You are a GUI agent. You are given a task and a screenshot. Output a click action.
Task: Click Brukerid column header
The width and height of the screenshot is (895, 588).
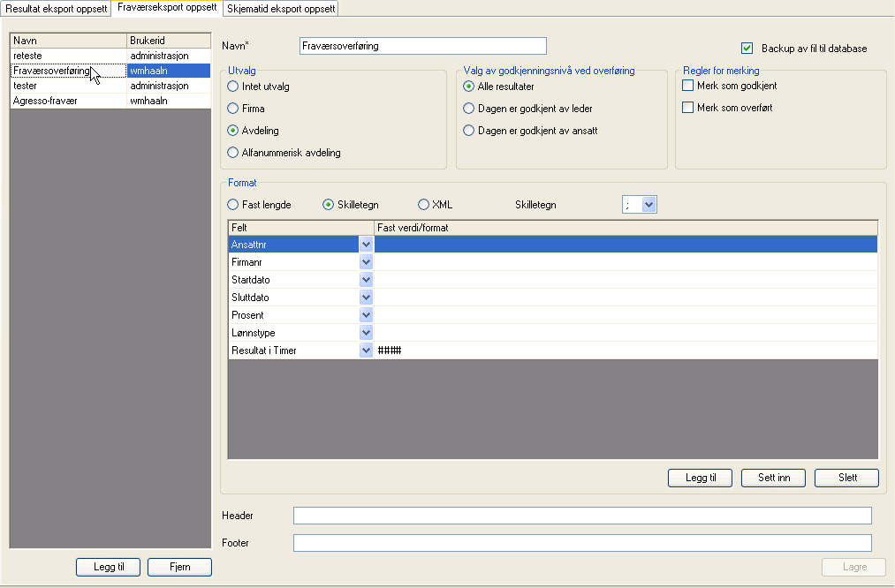tap(169, 41)
